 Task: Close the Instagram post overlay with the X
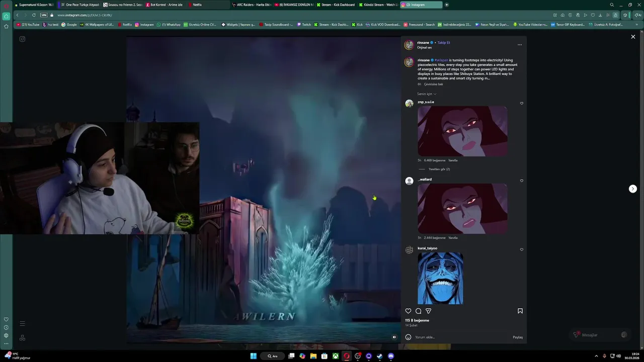coord(633,37)
